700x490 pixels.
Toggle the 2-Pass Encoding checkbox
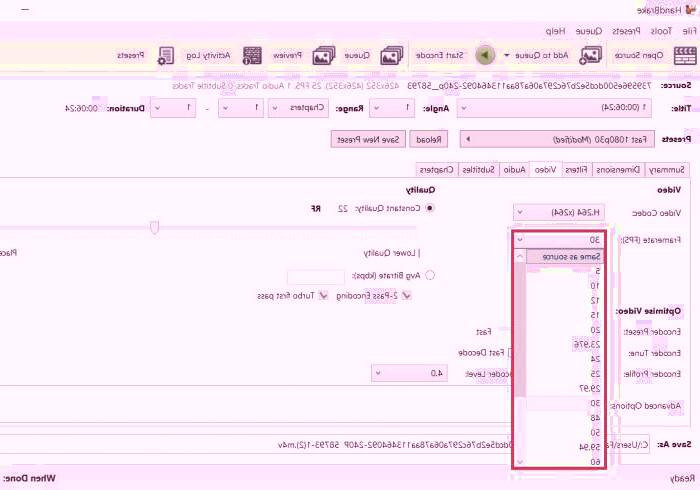pyautogui.click(x=406, y=295)
